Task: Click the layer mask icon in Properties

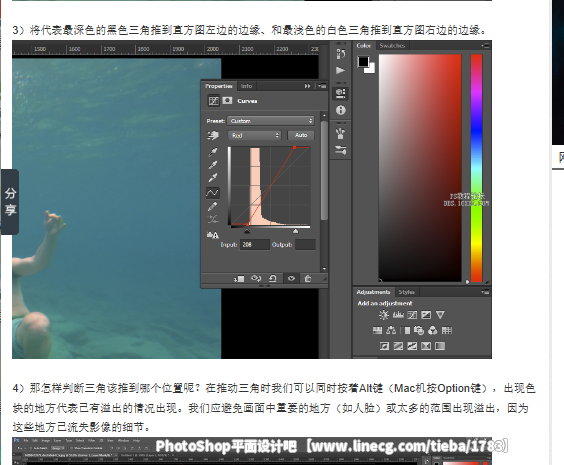Action: 227,100
